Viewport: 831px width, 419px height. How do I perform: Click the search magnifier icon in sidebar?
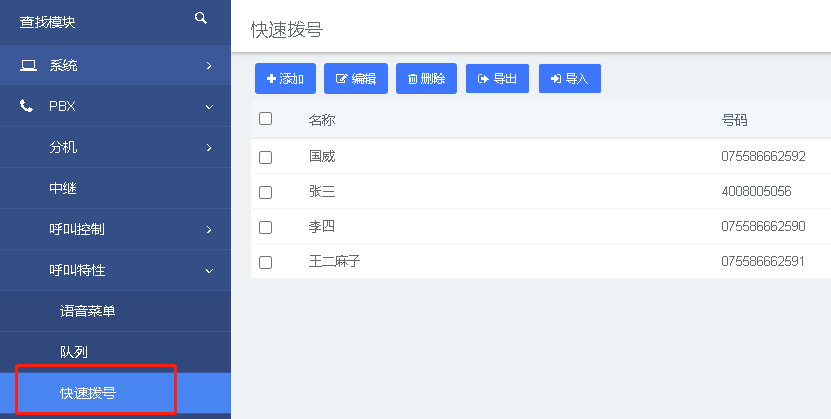(x=201, y=19)
